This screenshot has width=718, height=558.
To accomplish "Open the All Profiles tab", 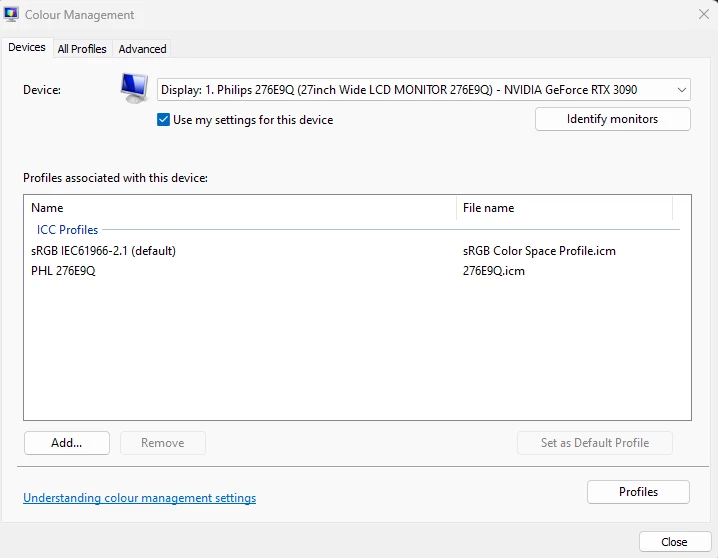I will pos(82,49).
